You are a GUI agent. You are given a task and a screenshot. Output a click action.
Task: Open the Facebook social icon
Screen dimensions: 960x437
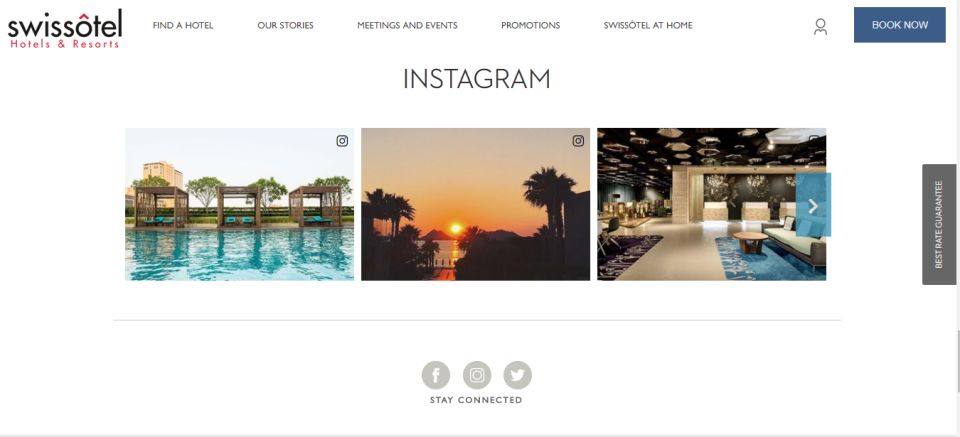[436, 375]
